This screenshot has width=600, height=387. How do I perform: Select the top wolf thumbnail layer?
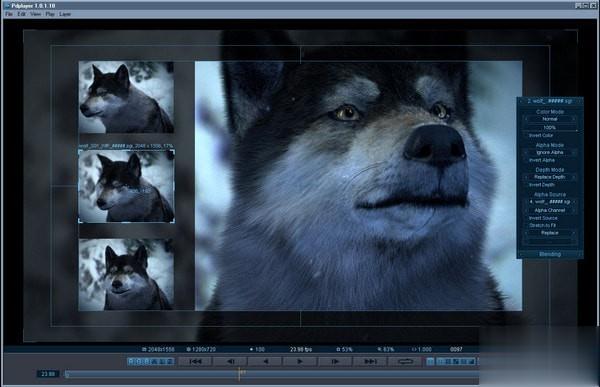pos(126,97)
